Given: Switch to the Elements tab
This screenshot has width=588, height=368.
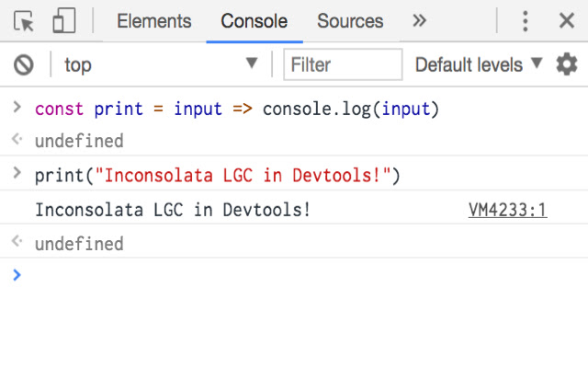Looking at the screenshot, I should [x=154, y=21].
